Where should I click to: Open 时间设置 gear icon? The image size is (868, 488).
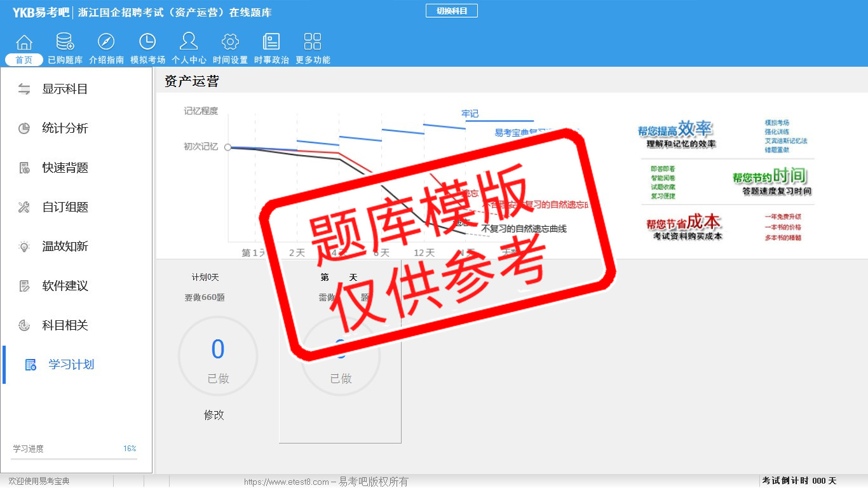[x=230, y=43]
